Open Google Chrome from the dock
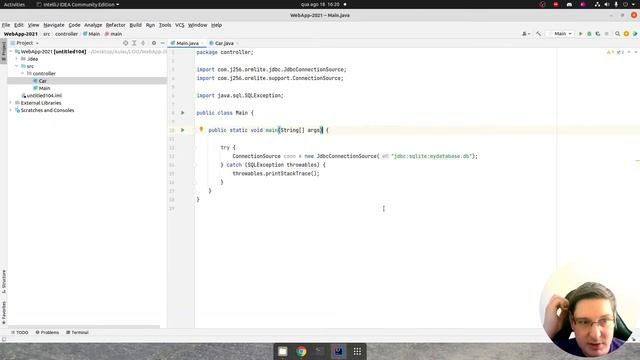Image resolution: width=640 pixels, height=360 pixels. coord(301,351)
